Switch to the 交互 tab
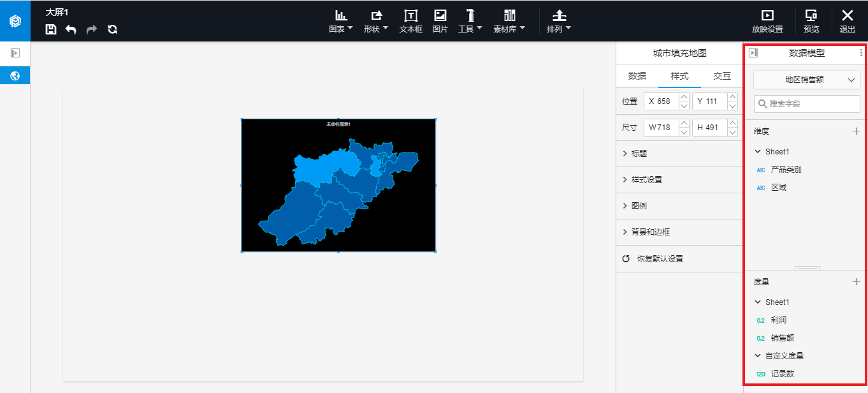Viewport: 868px width, 393px height. [722, 76]
